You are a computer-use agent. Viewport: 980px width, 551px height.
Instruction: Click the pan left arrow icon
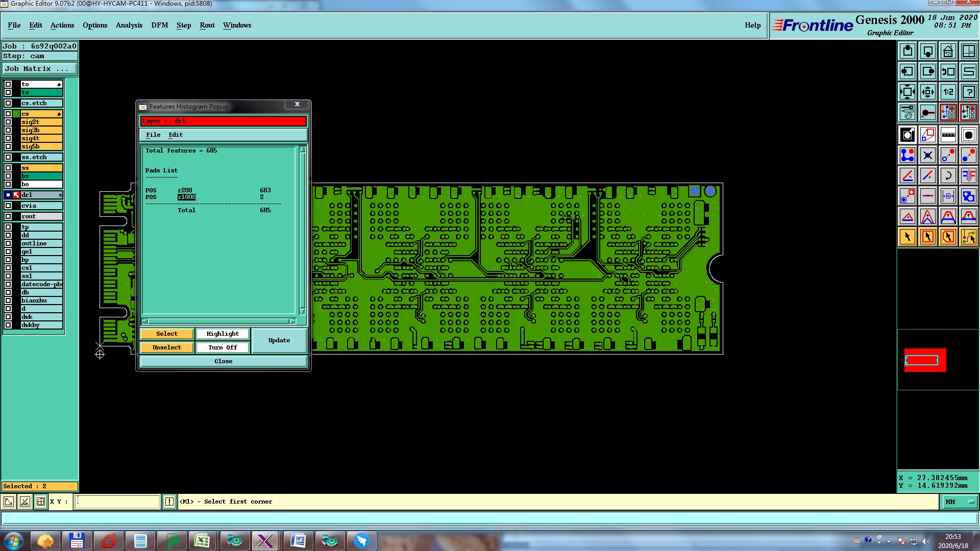(908, 71)
